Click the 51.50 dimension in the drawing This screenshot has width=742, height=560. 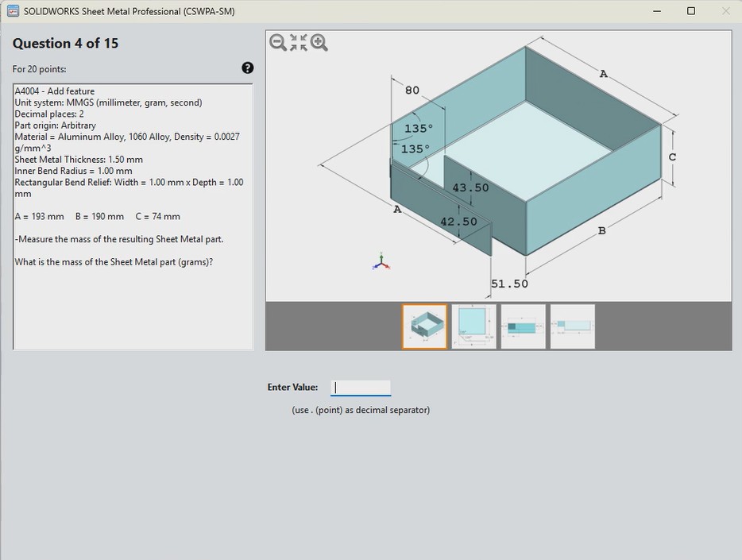510,284
